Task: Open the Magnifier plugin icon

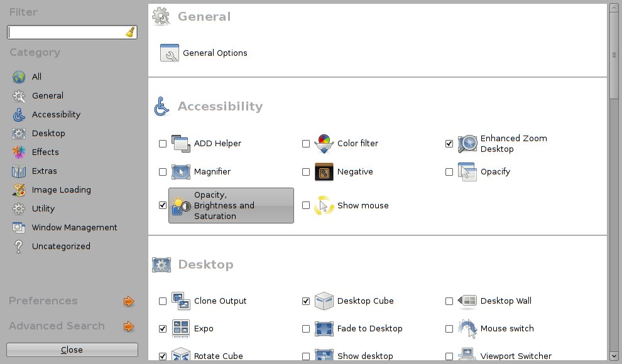Action: (x=180, y=172)
